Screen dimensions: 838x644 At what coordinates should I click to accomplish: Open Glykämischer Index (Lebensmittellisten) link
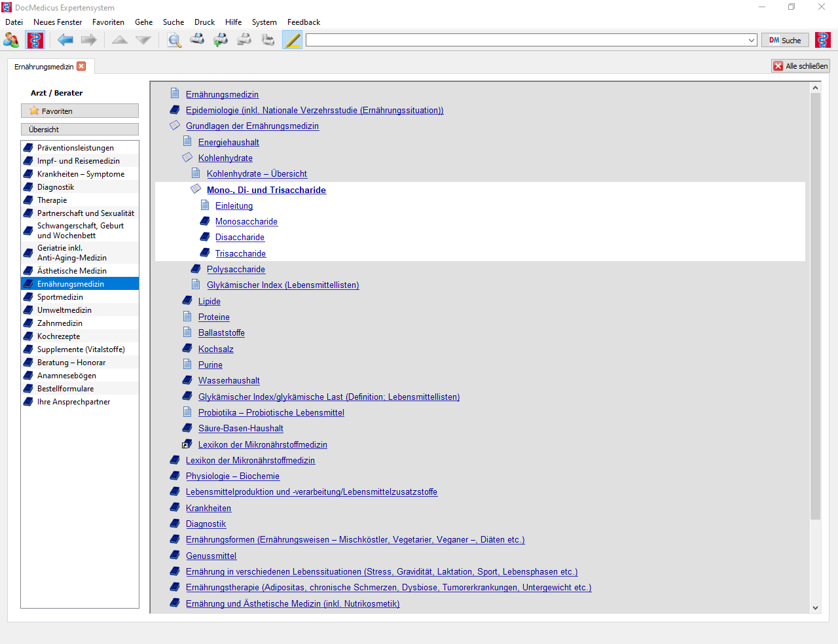tap(283, 285)
